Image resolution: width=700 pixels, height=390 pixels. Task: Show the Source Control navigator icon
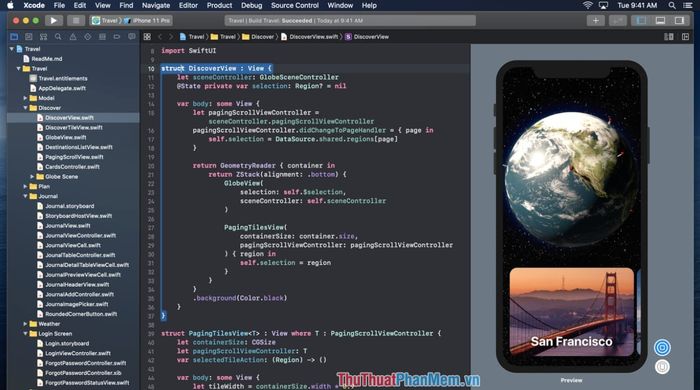[x=29, y=37]
